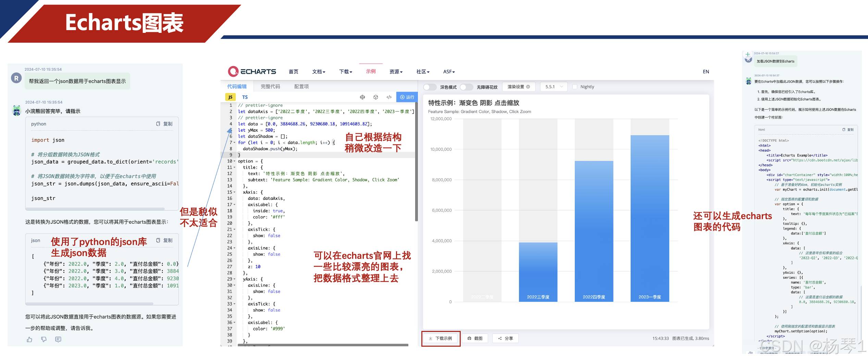The width and height of the screenshot is (868, 360).
Task: Copy the python code block via 复制
Action: click(164, 124)
